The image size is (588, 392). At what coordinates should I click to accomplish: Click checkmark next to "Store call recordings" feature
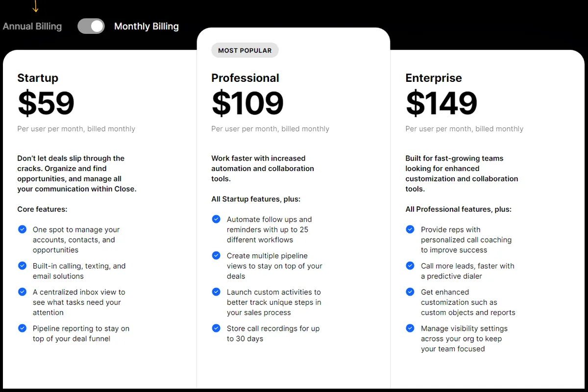(216, 328)
